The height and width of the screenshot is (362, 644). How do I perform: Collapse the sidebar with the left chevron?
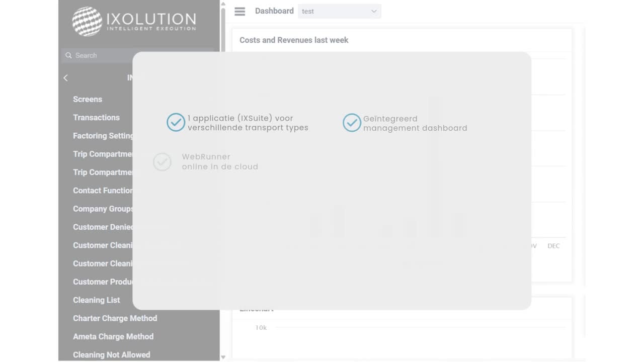(x=65, y=78)
